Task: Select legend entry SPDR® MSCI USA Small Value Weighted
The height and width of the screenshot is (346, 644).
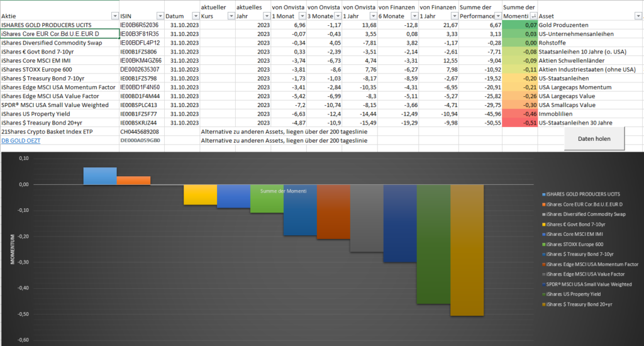Action: point(587,284)
